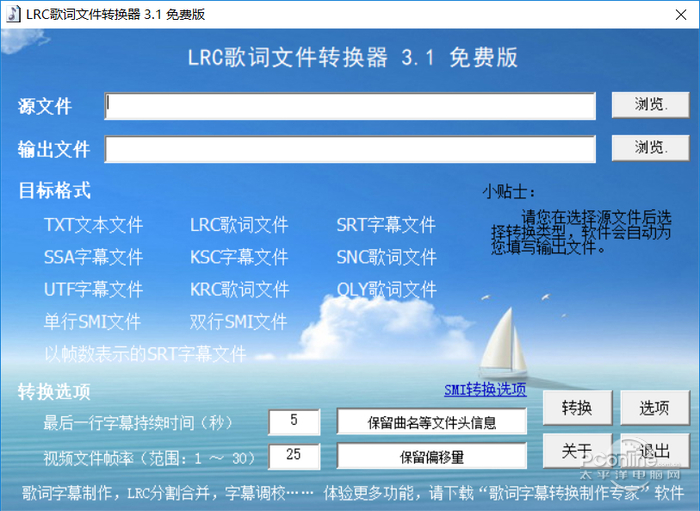Select TXT文本文件 target format
The width and height of the screenshot is (700, 511).
(93, 224)
